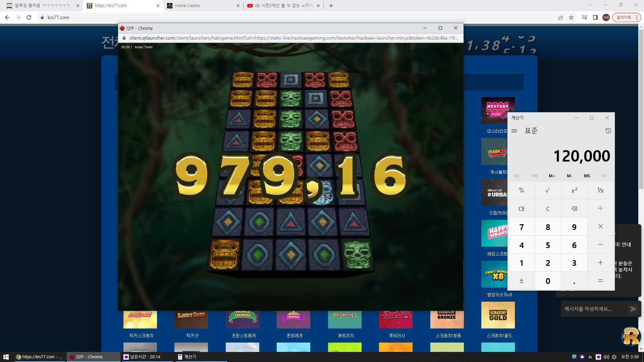Open the calculator history icon
The image size is (644, 362).
point(608,131)
